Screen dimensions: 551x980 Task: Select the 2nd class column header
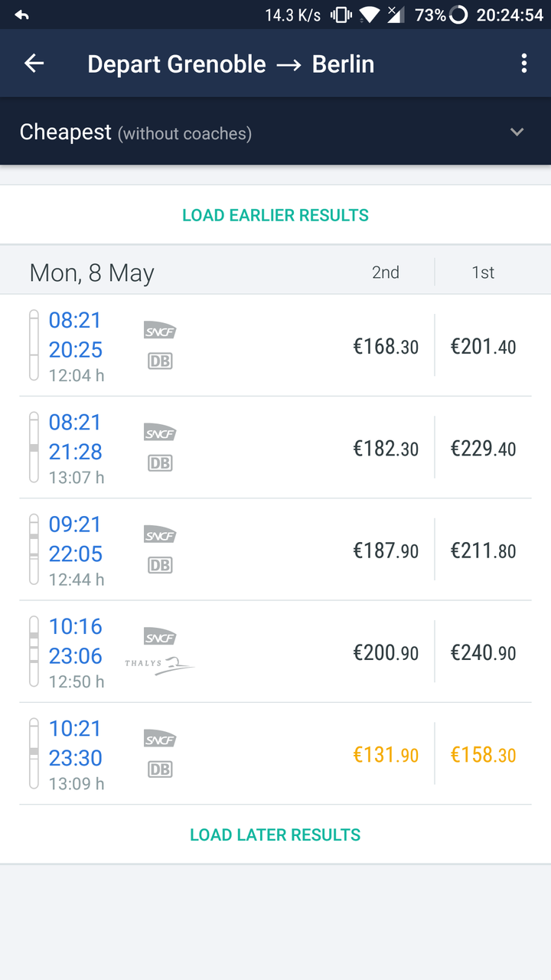click(x=386, y=272)
